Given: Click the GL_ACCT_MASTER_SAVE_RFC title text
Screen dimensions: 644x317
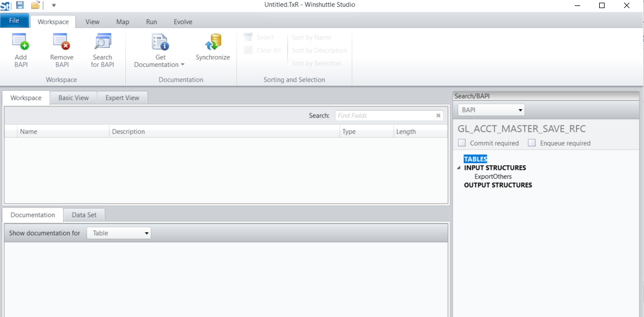Looking at the screenshot, I should point(521,129).
